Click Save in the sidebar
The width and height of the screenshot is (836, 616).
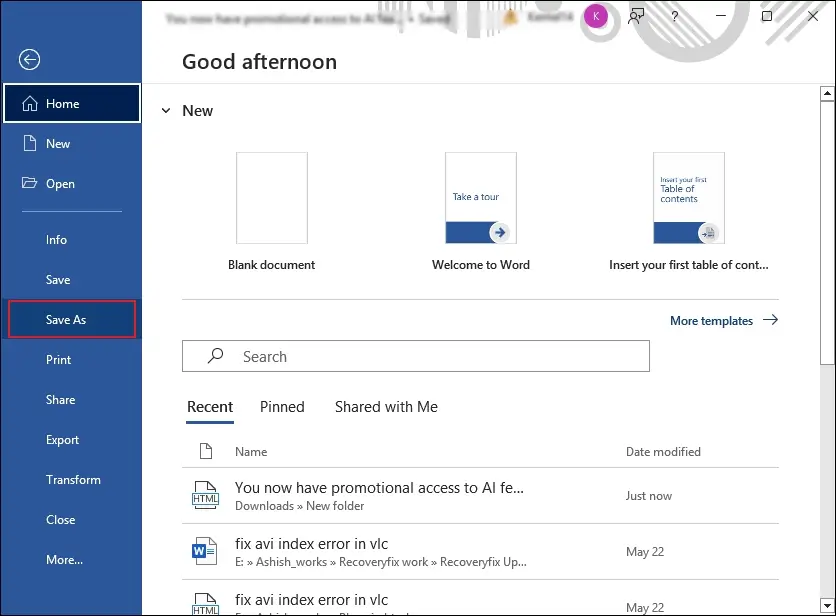[71, 279]
